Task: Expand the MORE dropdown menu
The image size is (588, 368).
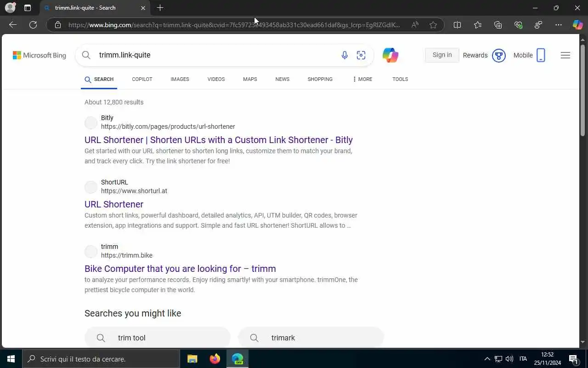Action: (362, 79)
